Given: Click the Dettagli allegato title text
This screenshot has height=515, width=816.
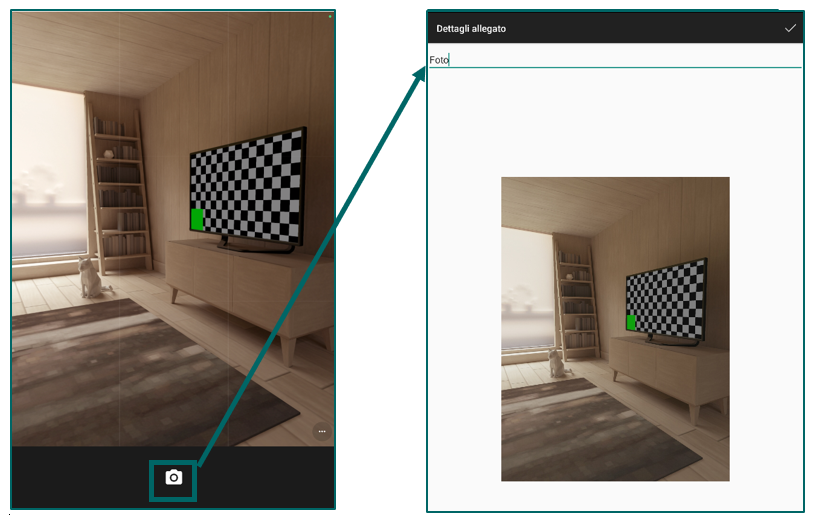Looking at the screenshot, I should point(471,29).
